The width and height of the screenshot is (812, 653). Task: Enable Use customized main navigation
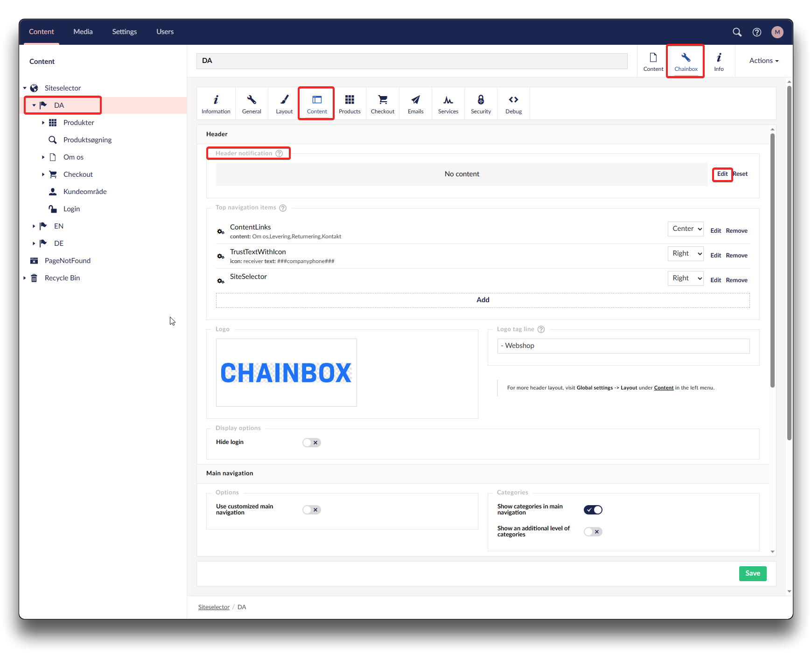coord(311,510)
